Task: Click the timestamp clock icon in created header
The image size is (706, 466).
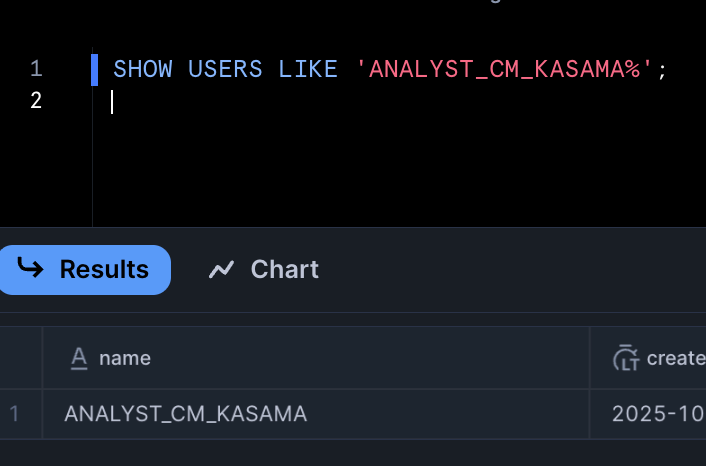Action: coord(625,358)
